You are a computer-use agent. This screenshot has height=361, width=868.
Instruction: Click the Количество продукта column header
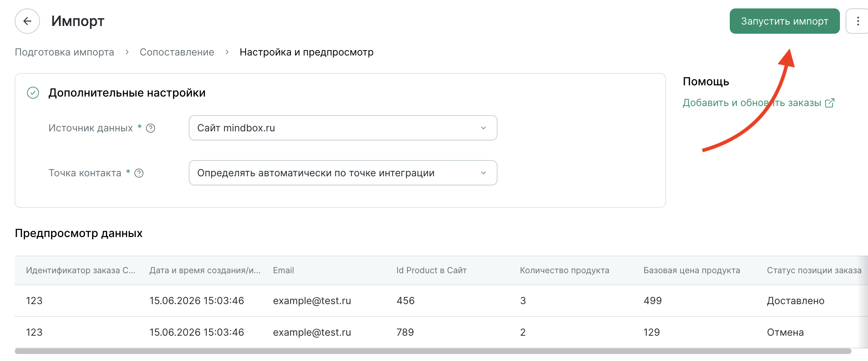pos(565,270)
